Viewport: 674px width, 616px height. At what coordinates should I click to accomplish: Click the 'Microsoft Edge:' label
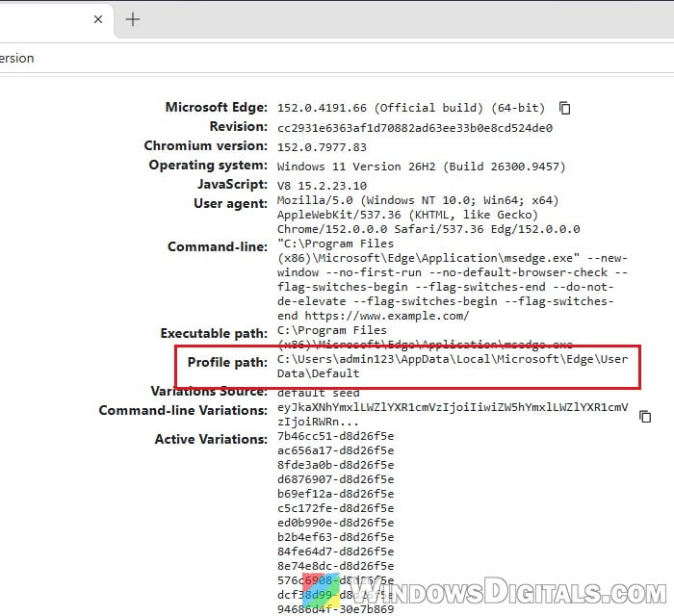tap(217, 107)
